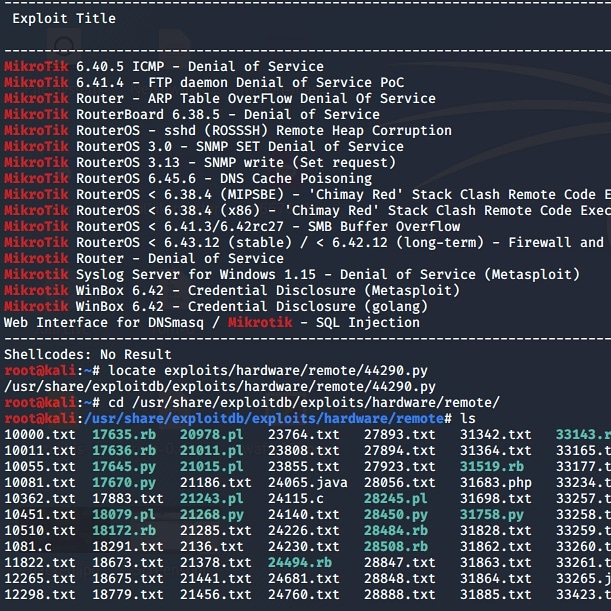The width and height of the screenshot is (611, 611).
Task: Select 'RouterOS 6.45.6 - DNS Cache Poisoning' line
Action: point(188,178)
